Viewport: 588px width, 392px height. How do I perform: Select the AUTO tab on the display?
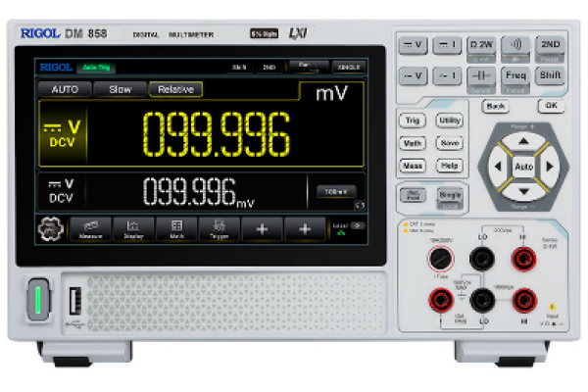click(65, 89)
